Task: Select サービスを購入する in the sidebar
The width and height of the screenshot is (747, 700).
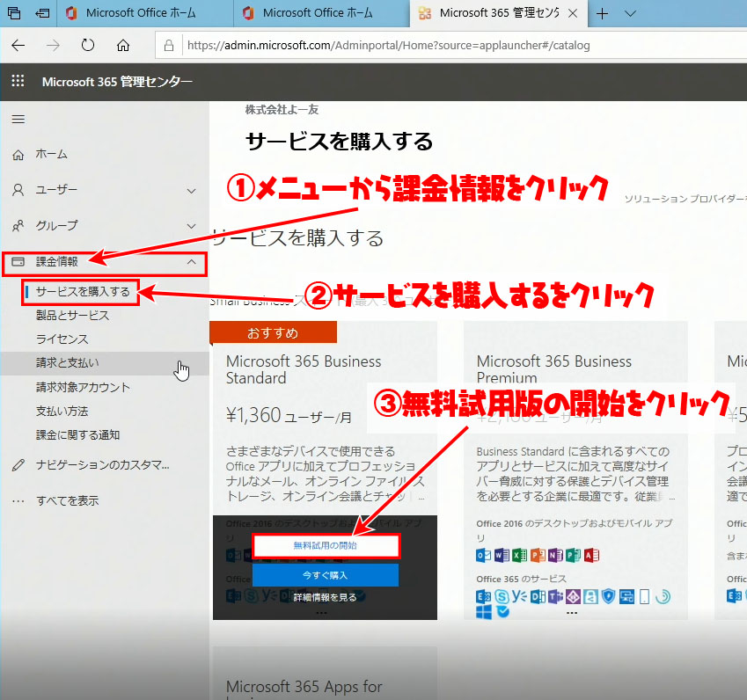Action: pyautogui.click(x=83, y=291)
